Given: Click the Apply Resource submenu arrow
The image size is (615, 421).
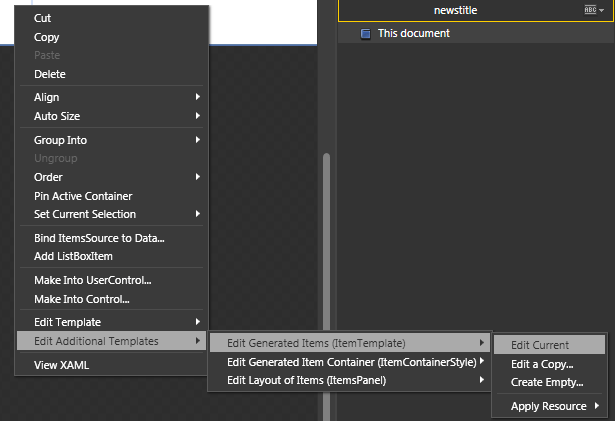Looking at the screenshot, I should point(597,406).
